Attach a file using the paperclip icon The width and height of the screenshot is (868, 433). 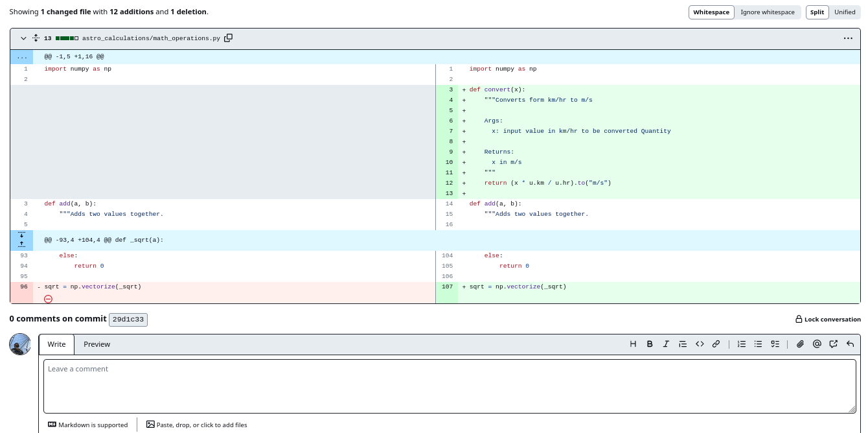click(x=800, y=344)
